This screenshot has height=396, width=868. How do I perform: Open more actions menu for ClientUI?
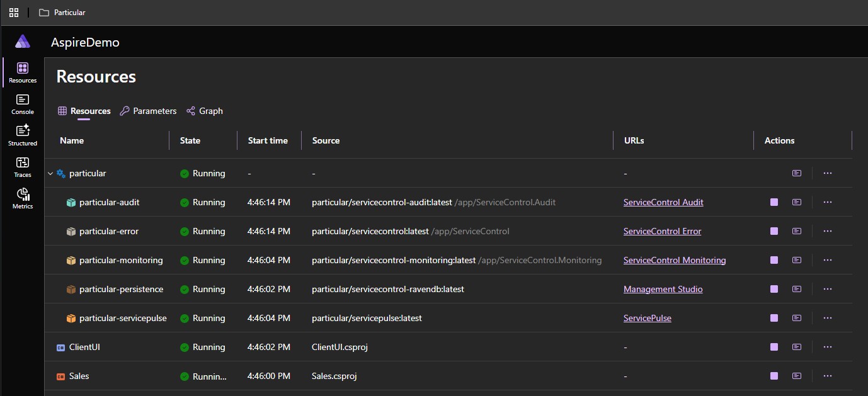pos(828,347)
